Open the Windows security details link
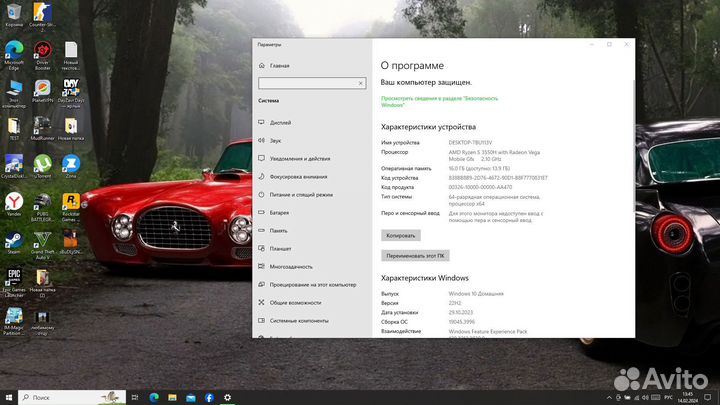The image size is (720, 405). [439, 101]
